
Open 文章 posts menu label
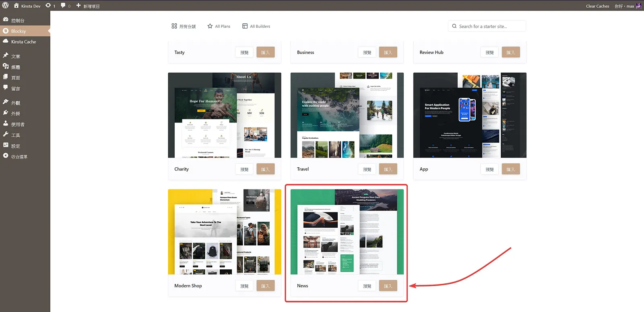click(16, 56)
